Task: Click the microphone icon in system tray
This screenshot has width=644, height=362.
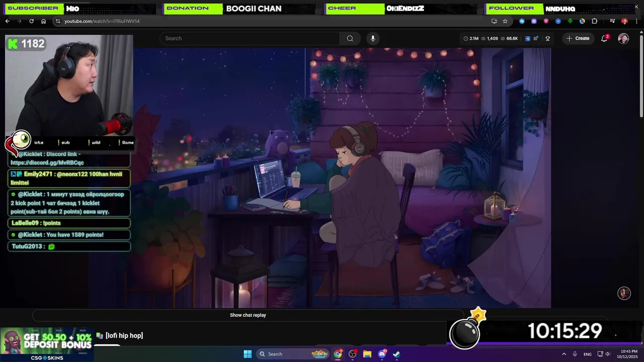Action: [575, 354]
